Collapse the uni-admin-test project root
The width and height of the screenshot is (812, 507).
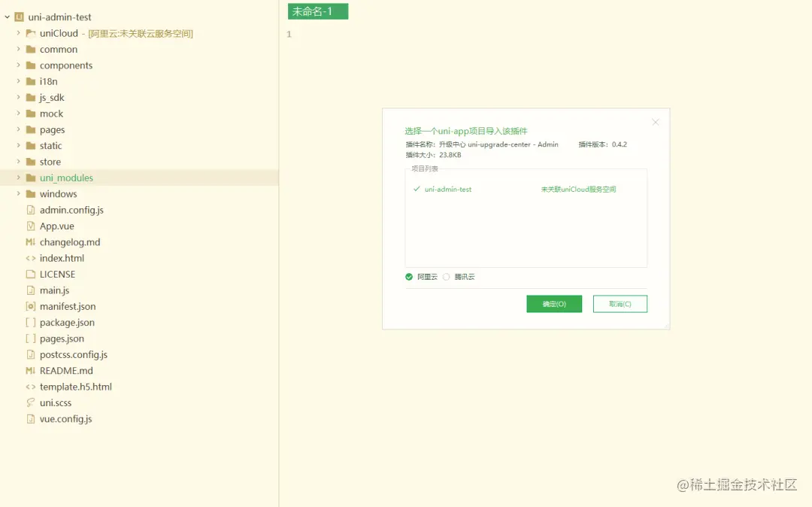[x=8, y=17]
